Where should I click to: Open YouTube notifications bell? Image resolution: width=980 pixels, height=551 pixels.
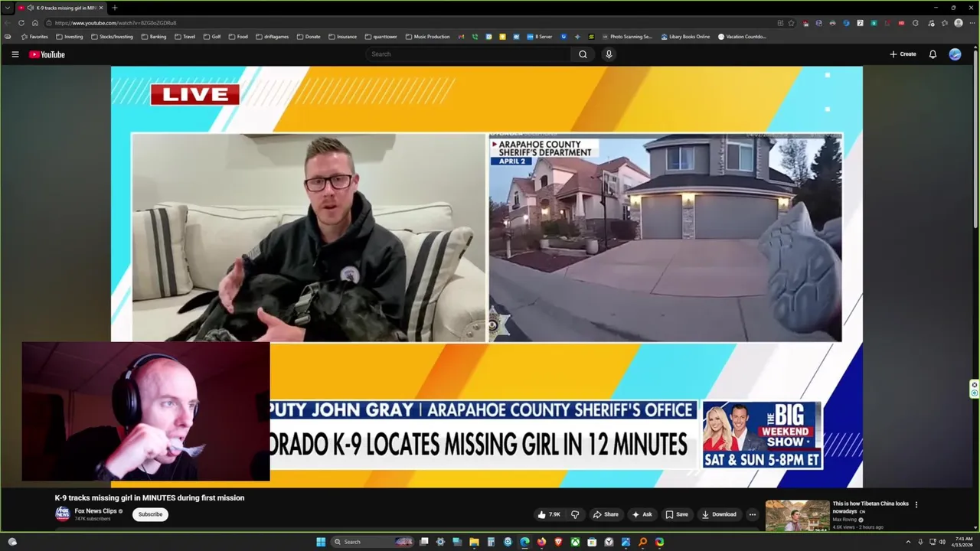pyautogui.click(x=933, y=54)
